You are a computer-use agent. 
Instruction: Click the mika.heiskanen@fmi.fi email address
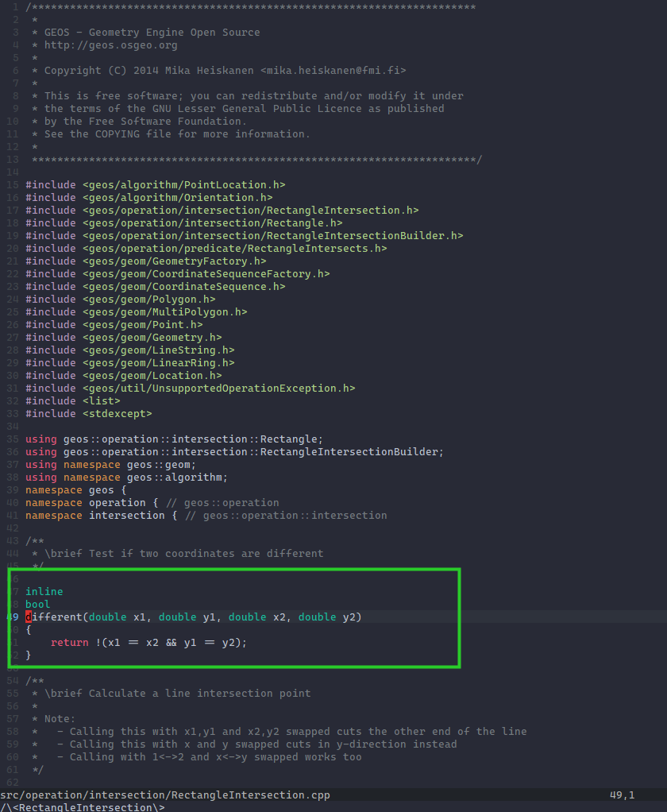click(333, 71)
